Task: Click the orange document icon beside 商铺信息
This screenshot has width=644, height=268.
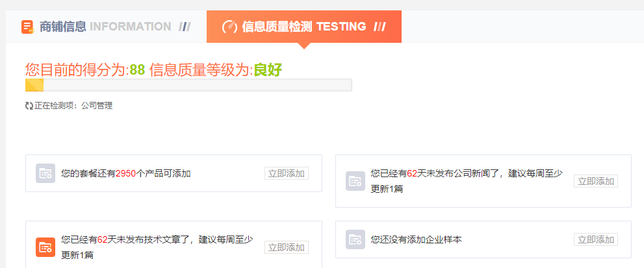Action: [27, 27]
